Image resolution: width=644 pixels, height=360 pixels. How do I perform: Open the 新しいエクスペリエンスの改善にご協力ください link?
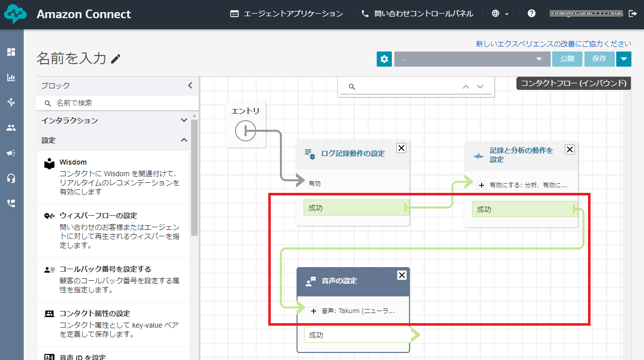[x=554, y=44]
